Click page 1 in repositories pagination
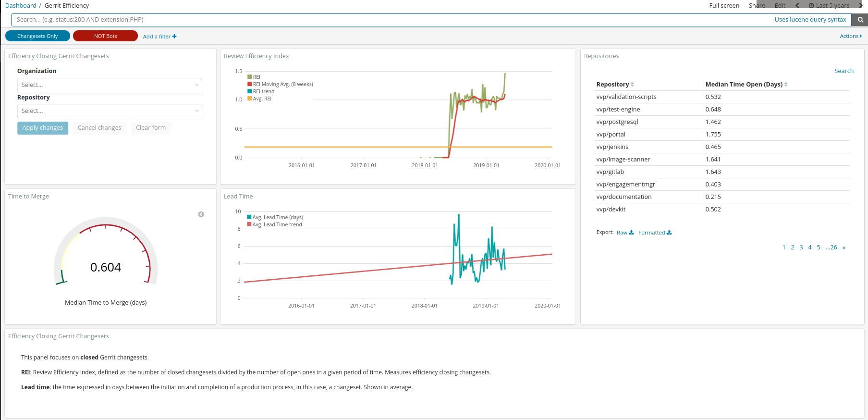 coord(784,247)
